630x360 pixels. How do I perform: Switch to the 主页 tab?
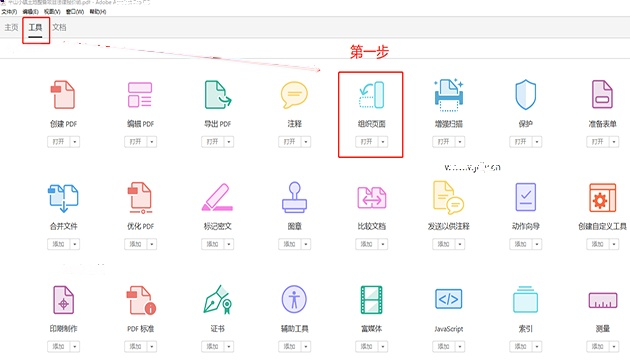[11, 27]
